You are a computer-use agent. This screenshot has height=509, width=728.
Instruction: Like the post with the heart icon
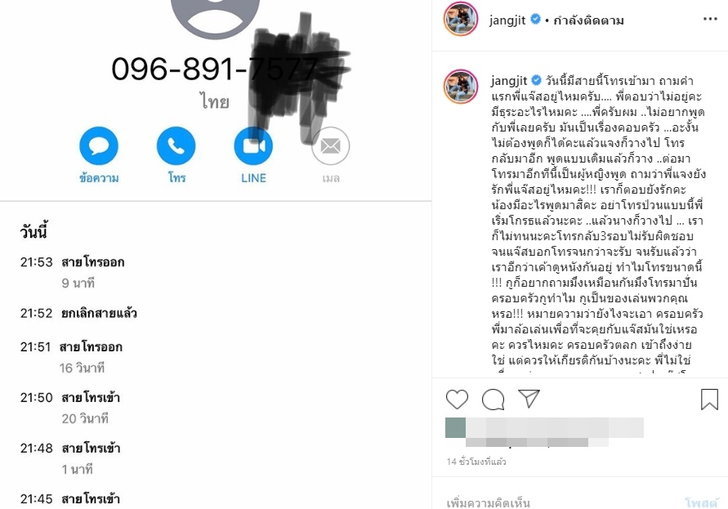click(457, 399)
